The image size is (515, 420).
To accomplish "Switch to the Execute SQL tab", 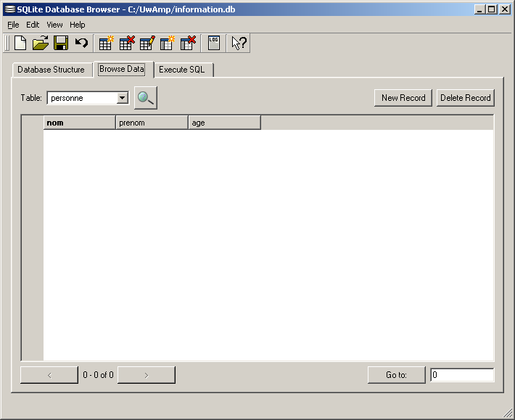I will point(182,70).
